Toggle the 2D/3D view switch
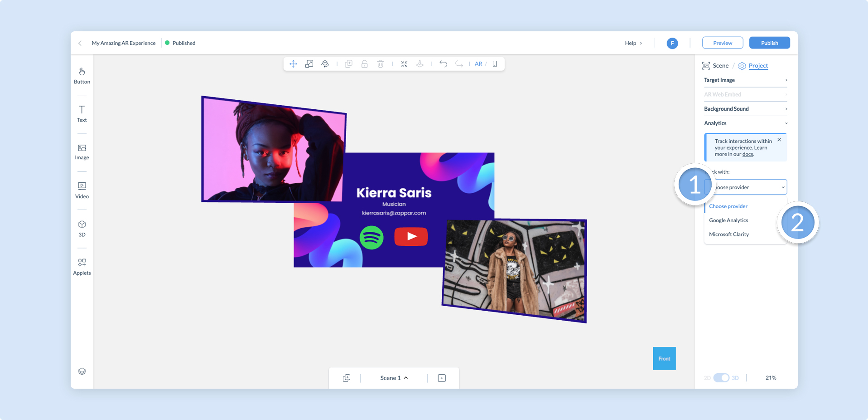Image resolution: width=868 pixels, height=420 pixels. 721,378
